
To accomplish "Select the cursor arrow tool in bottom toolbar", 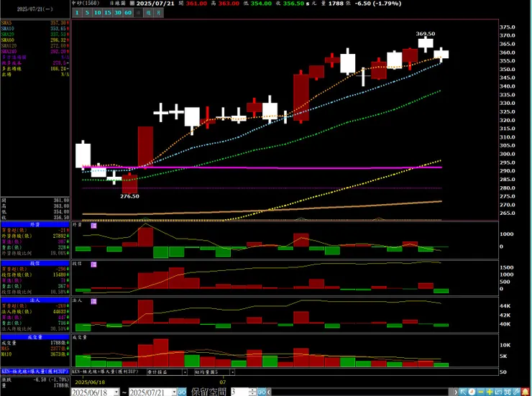I will 463,392.
